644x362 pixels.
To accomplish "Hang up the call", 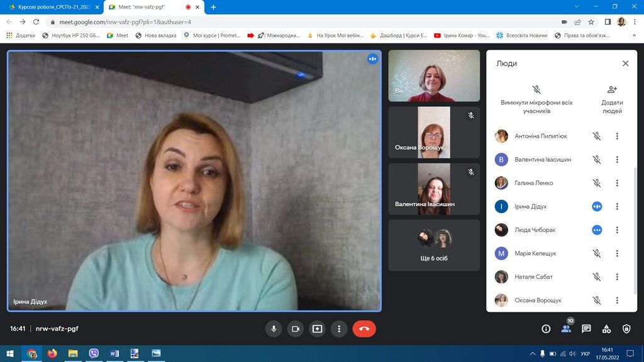I will tap(364, 329).
